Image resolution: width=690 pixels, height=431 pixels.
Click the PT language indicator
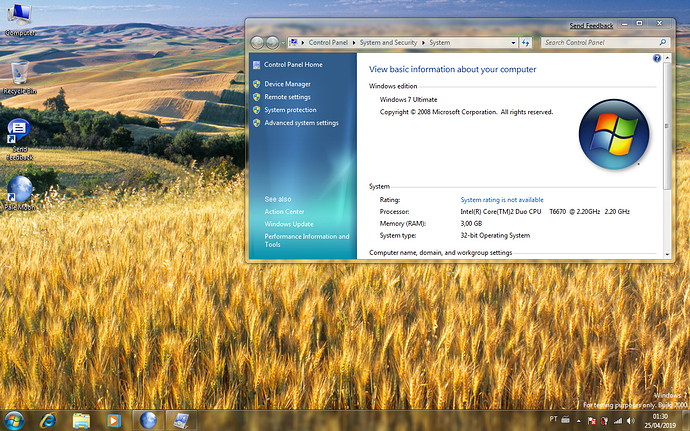pos(553,419)
